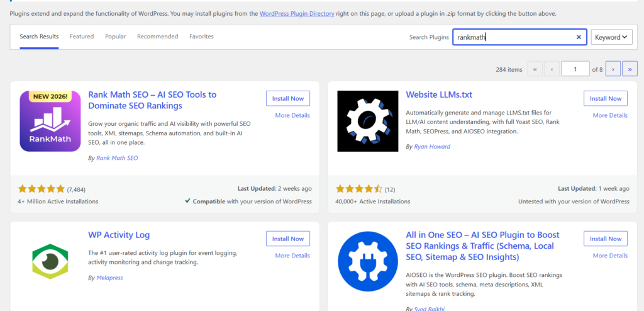Switch to the Featured tab
Image resolution: width=644 pixels, height=311 pixels.
coord(82,37)
